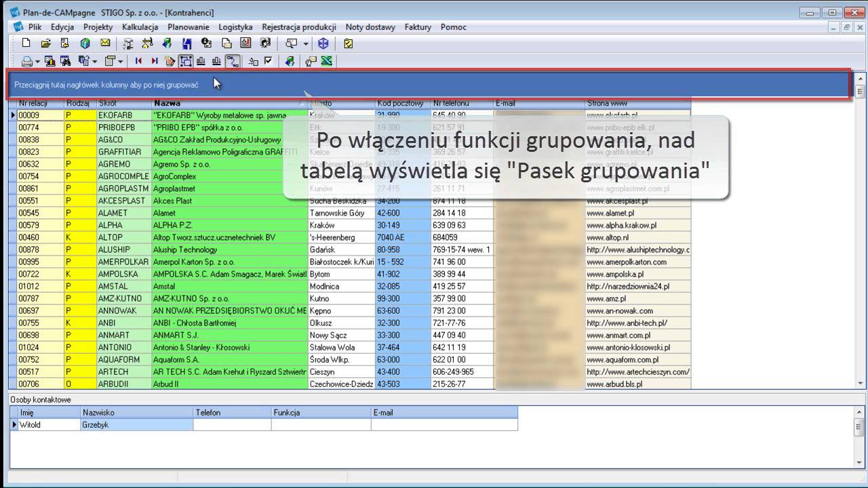Open the Faktury menu
The height and width of the screenshot is (488, 868).
point(418,27)
